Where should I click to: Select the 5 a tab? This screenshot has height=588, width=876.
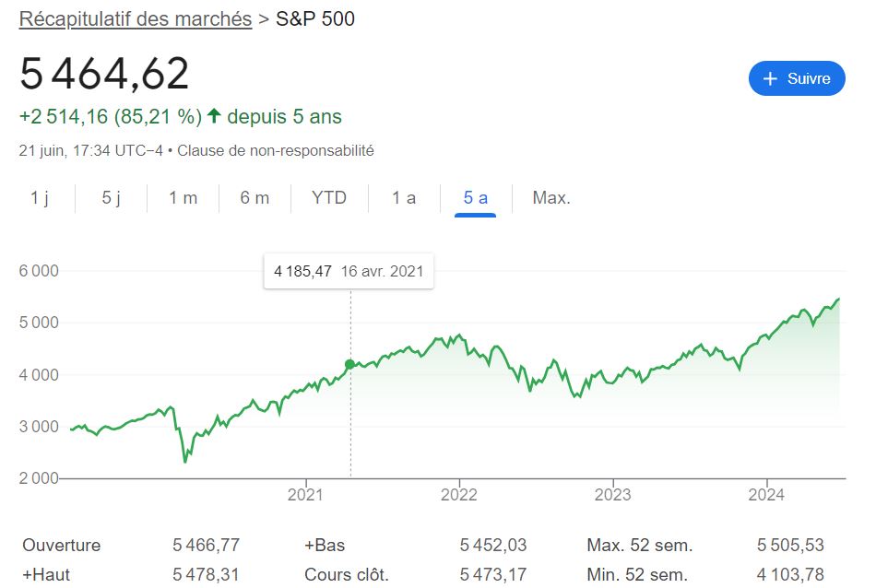(476, 198)
